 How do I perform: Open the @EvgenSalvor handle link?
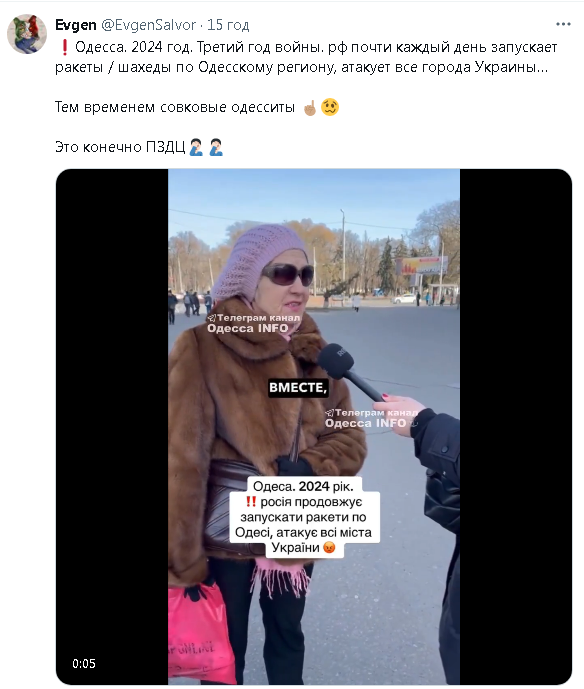[x=149, y=25]
